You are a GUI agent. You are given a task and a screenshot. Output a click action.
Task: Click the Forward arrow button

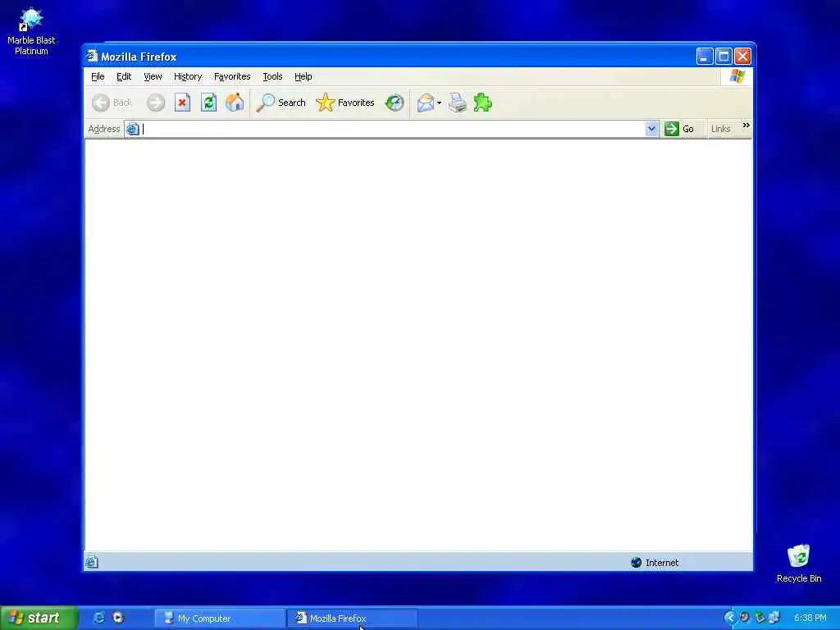click(x=156, y=103)
